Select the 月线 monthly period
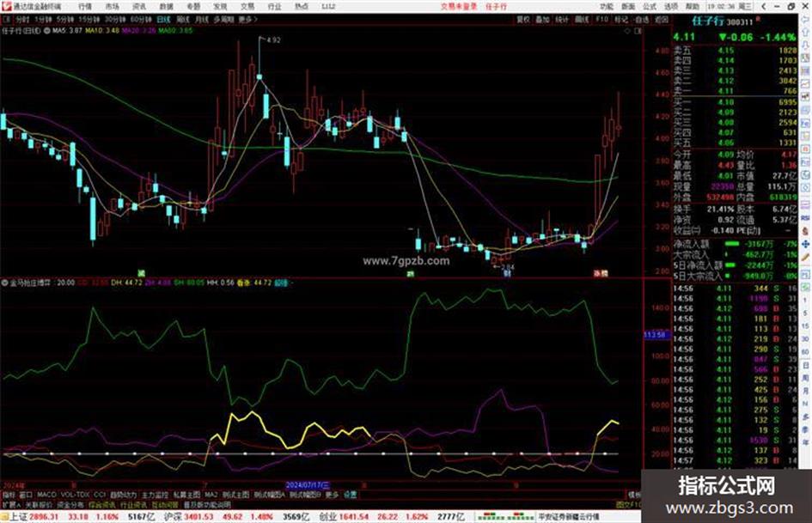The image size is (812, 523). tap(201, 19)
